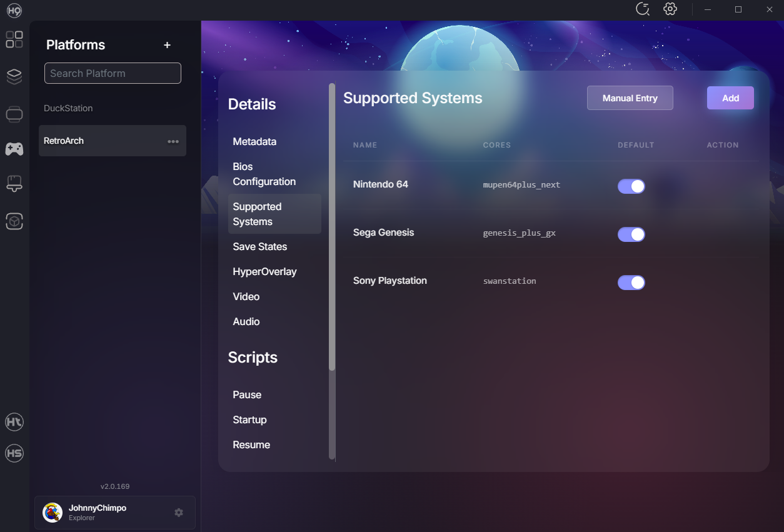The height and width of the screenshot is (532, 784).
Task: Open the HS circular icon in sidebar
Action: pyautogui.click(x=14, y=453)
